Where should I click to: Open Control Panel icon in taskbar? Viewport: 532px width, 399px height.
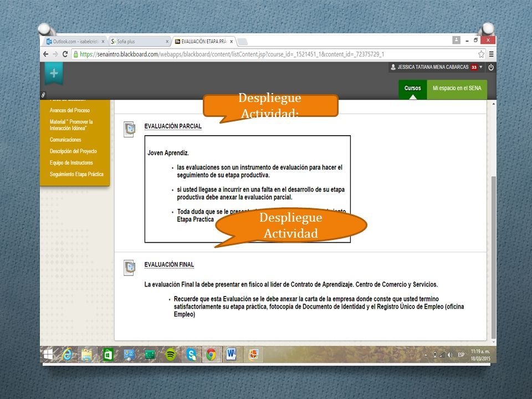(129, 355)
